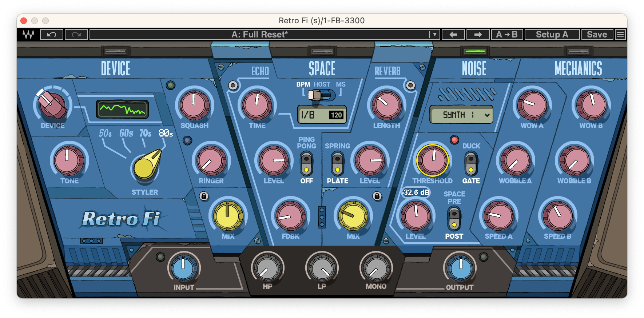The image size is (644, 318).
Task: Open the hamburger menu in the toolbar
Action: pos(620,35)
